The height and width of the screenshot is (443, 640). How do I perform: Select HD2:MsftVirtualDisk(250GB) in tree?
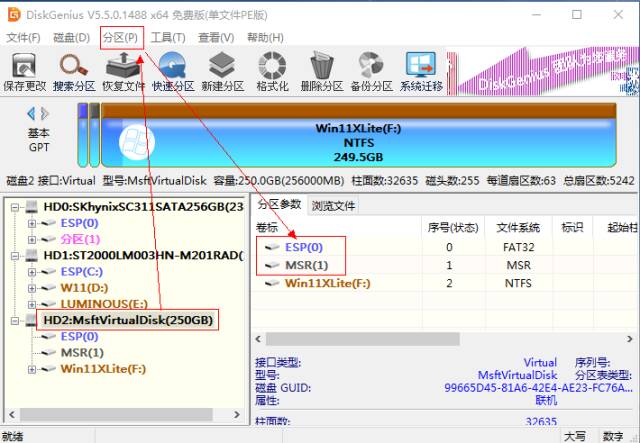(128, 320)
